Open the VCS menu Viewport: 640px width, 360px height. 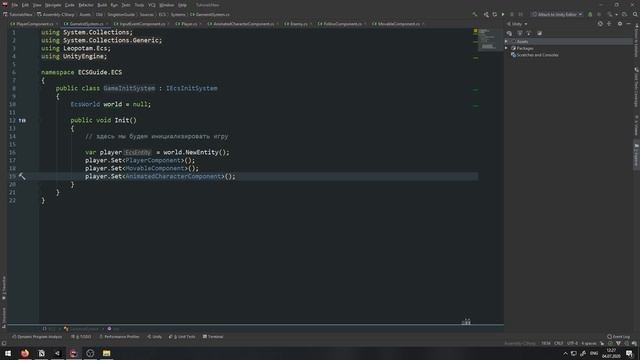[152, 5]
